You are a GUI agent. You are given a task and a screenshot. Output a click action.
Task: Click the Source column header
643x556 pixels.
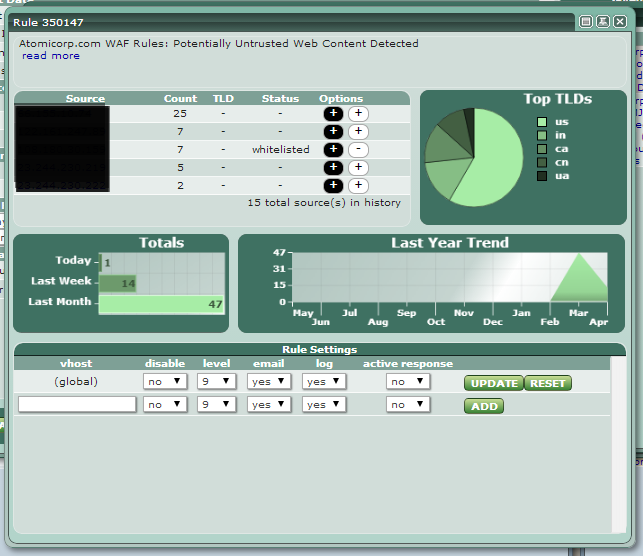coord(85,98)
